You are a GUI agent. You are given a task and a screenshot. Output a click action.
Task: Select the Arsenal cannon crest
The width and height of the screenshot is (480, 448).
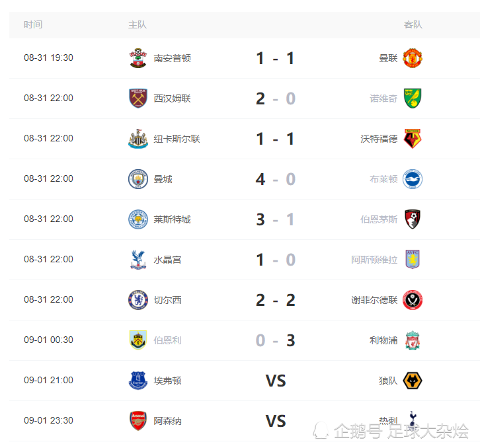coord(138,421)
